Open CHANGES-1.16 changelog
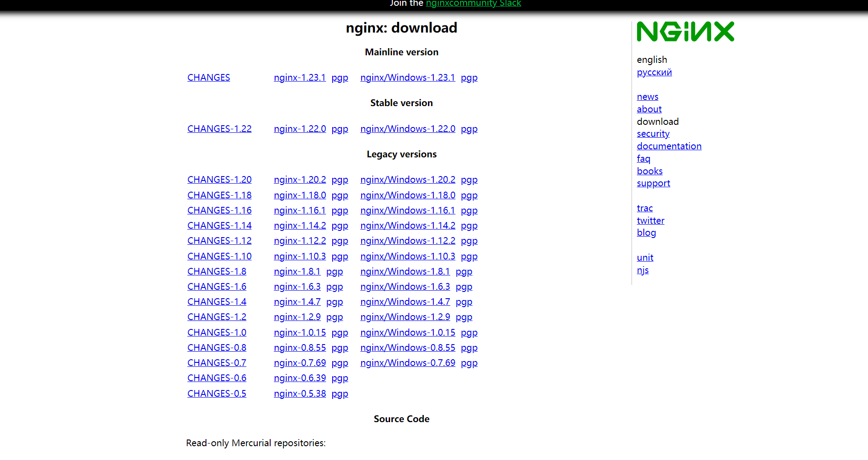This screenshot has height=460, width=868. coord(219,210)
